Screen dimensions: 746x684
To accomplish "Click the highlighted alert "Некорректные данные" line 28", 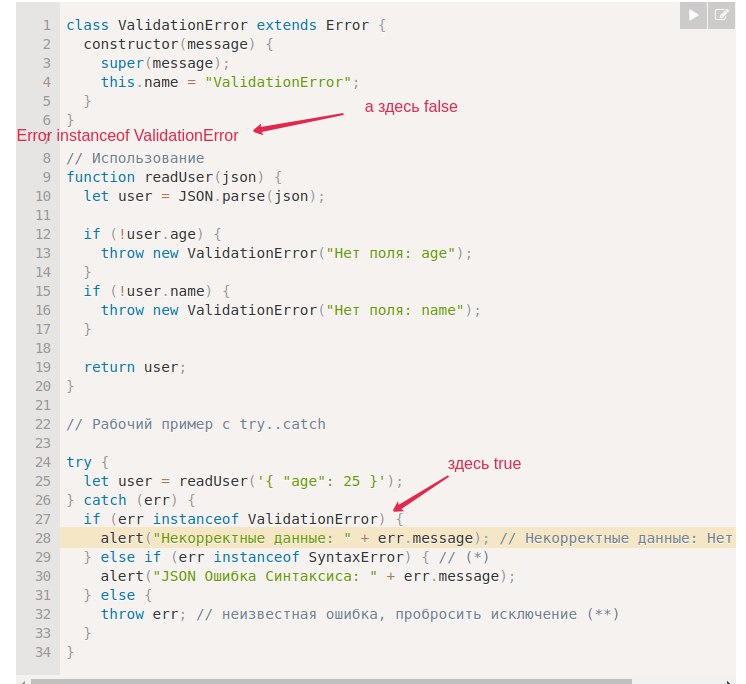I will click(x=398, y=538).
